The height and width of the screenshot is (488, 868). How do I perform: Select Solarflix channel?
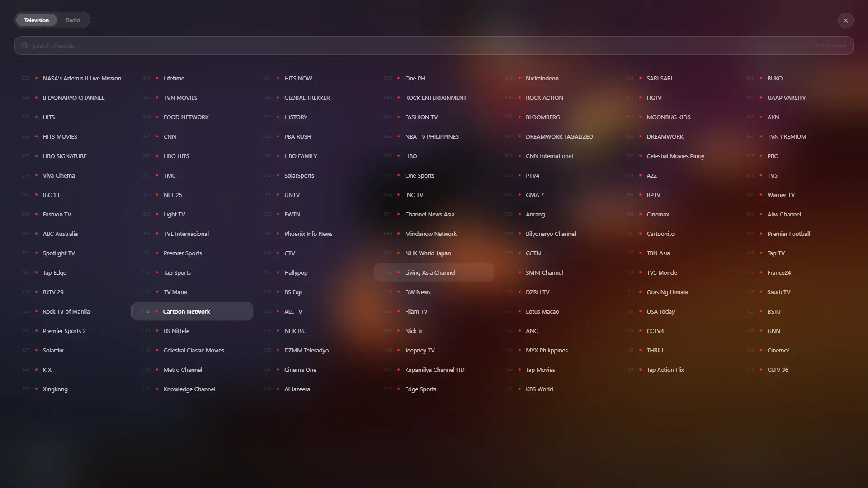pyautogui.click(x=71, y=350)
